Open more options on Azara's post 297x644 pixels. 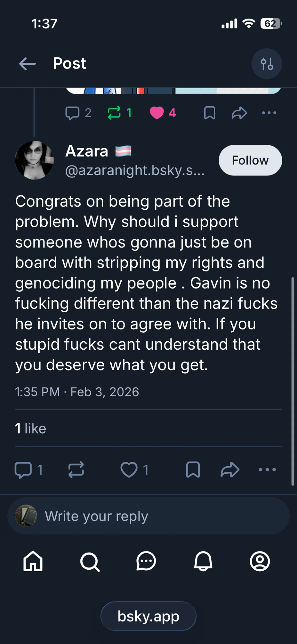[267, 470]
